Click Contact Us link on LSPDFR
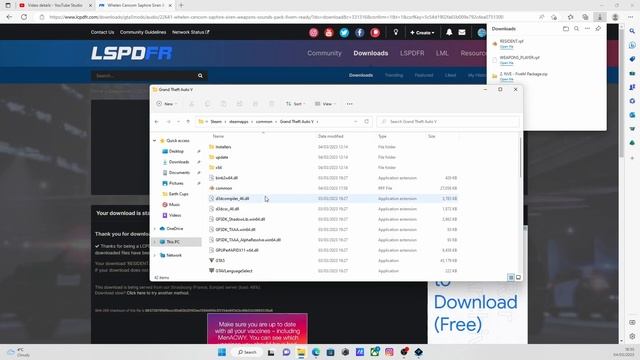The width and height of the screenshot is (640, 360). click(102, 32)
